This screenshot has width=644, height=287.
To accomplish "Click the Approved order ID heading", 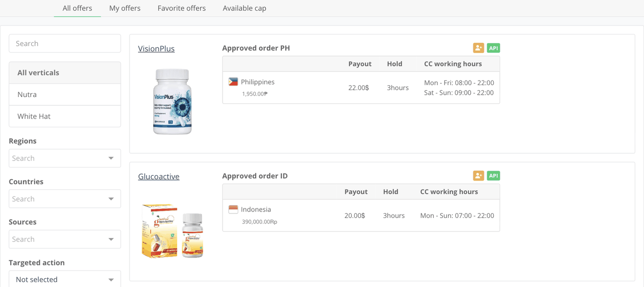I will [255, 176].
